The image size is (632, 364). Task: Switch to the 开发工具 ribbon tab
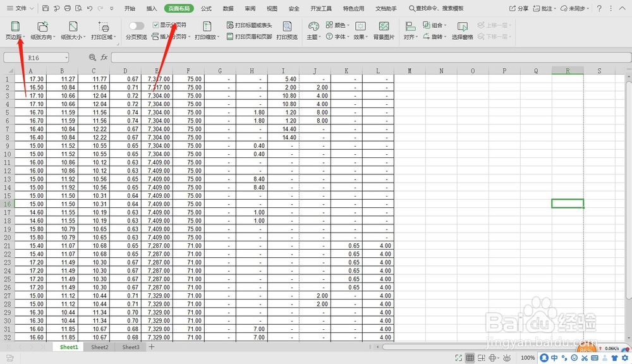tap(321, 8)
